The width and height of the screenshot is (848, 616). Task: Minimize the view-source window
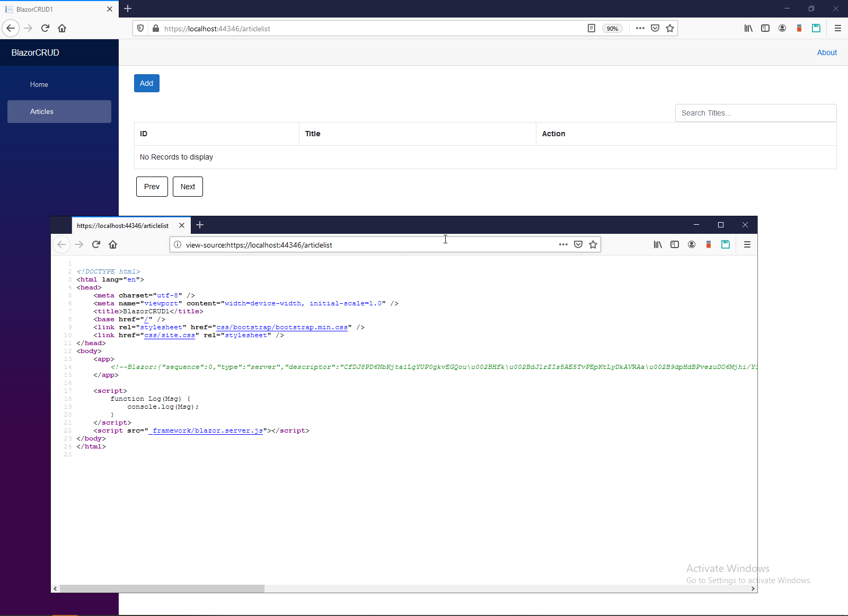[696, 225]
